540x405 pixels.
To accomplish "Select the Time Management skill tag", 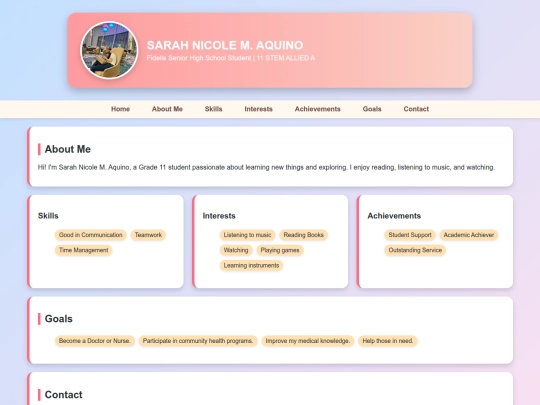I will pos(83,250).
